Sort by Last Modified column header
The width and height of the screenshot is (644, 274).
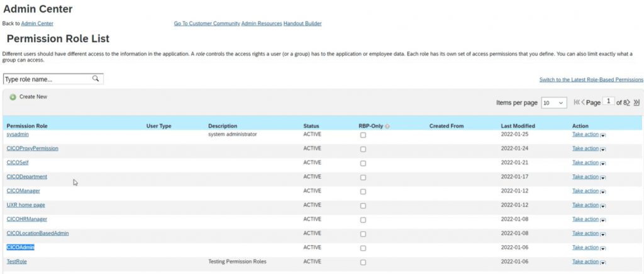point(518,126)
